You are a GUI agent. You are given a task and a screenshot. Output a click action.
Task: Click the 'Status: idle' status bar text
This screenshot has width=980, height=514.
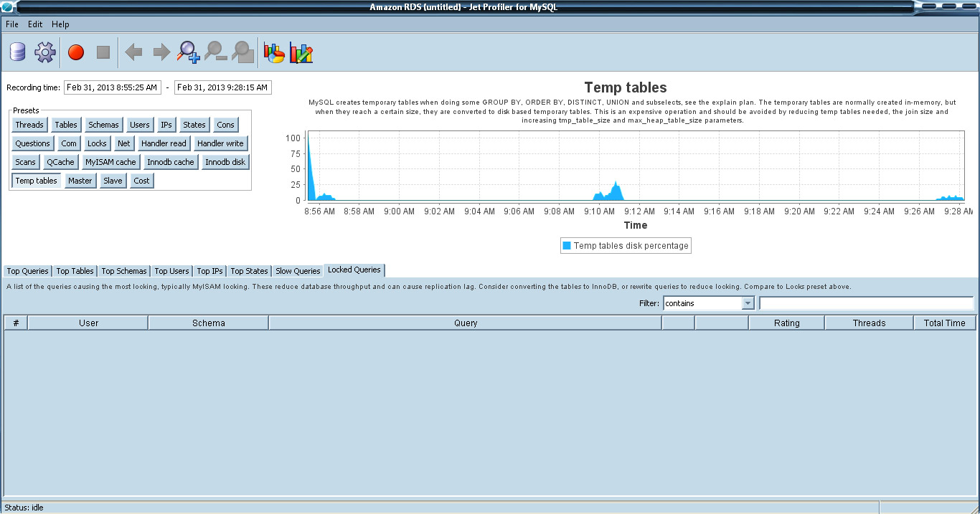(24, 508)
